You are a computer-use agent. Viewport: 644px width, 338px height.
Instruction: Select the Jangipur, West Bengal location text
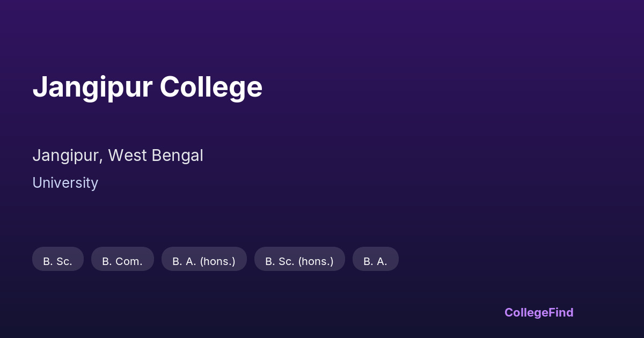(118, 156)
